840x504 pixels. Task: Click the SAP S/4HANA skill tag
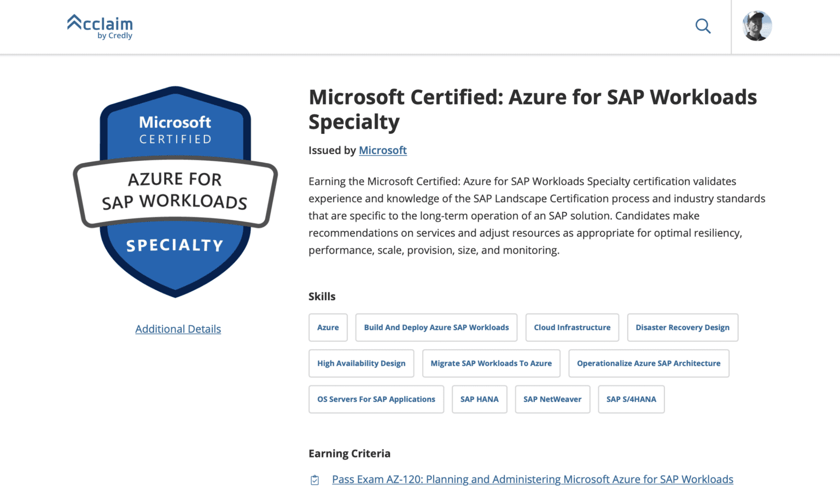(x=631, y=400)
